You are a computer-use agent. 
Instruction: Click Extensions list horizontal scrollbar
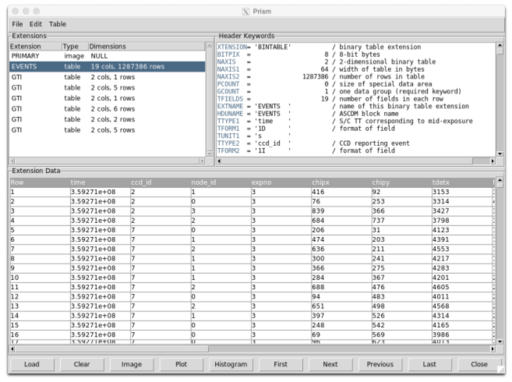coord(107,161)
